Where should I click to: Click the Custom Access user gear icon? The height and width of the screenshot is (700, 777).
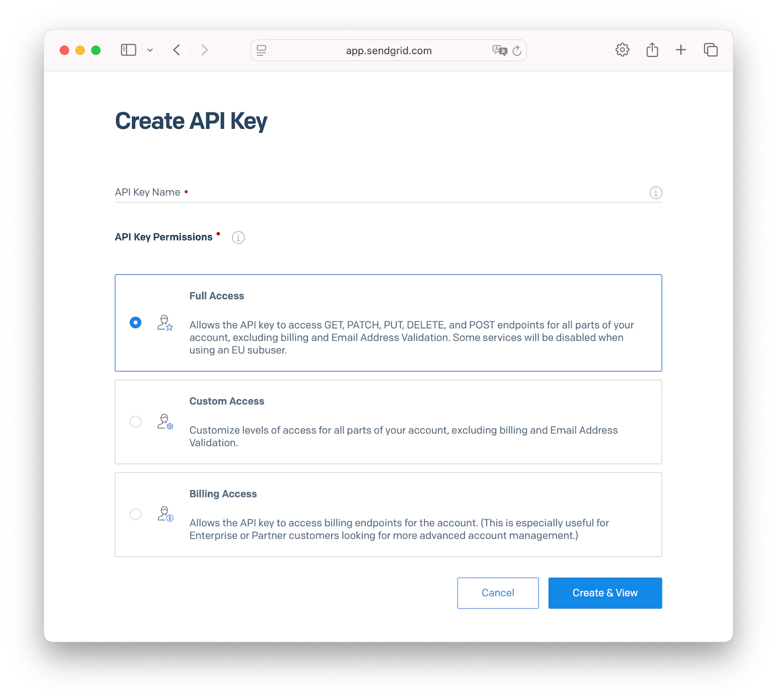coord(165,422)
